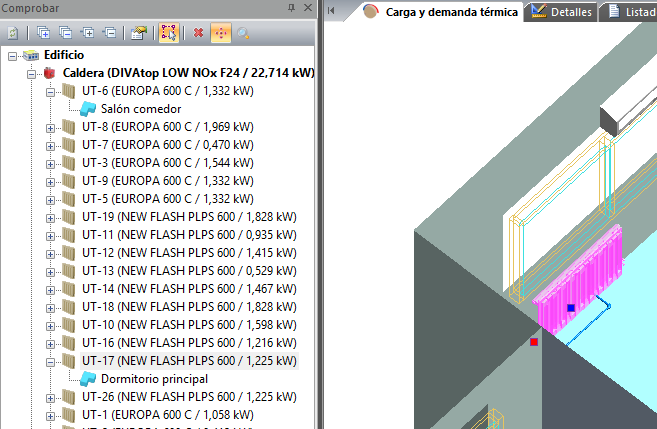Click the expand all nodes icon
The height and width of the screenshot is (429, 657).
tap(43, 33)
